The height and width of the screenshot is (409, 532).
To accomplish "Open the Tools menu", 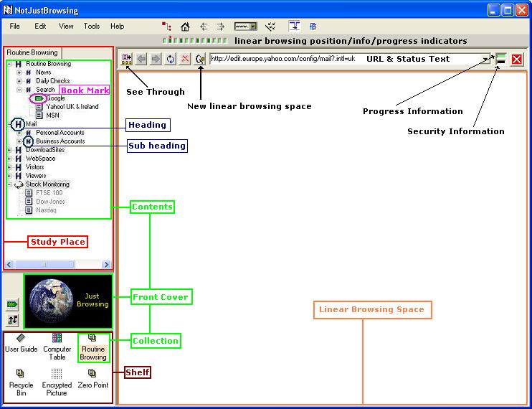I will [x=92, y=27].
